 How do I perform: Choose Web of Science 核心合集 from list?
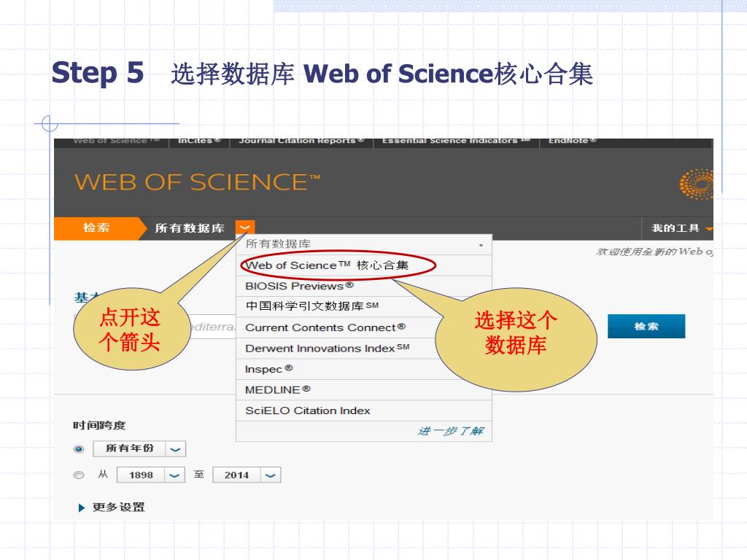(364, 265)
